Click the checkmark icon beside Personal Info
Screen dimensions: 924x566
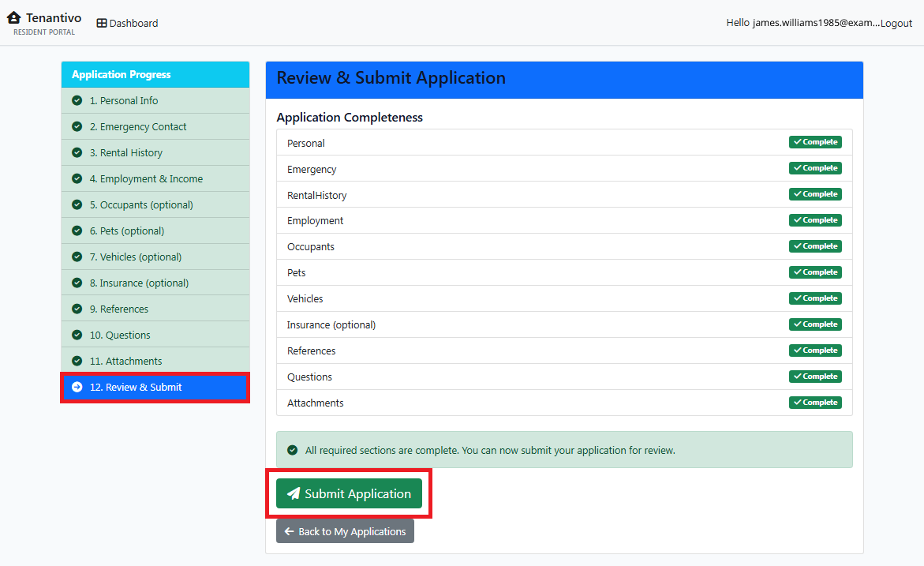click(77, 101)
